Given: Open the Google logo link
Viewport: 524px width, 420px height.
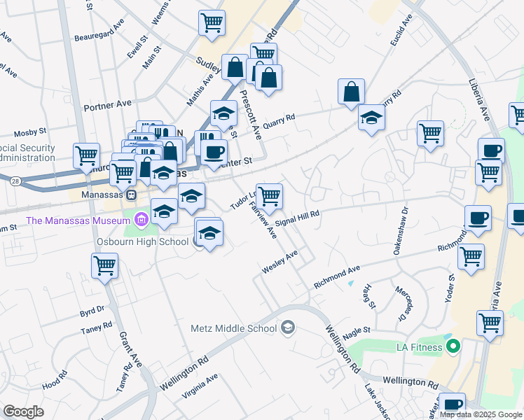Looking at the screenshot, I should (x=23, y=412).
